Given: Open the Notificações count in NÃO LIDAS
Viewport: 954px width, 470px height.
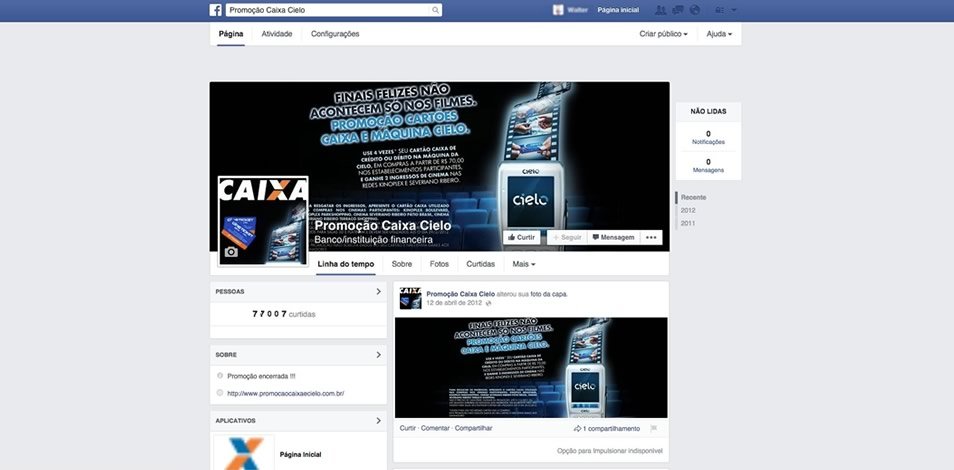Looking at the screenshot, I should click(x=708, y=138).
